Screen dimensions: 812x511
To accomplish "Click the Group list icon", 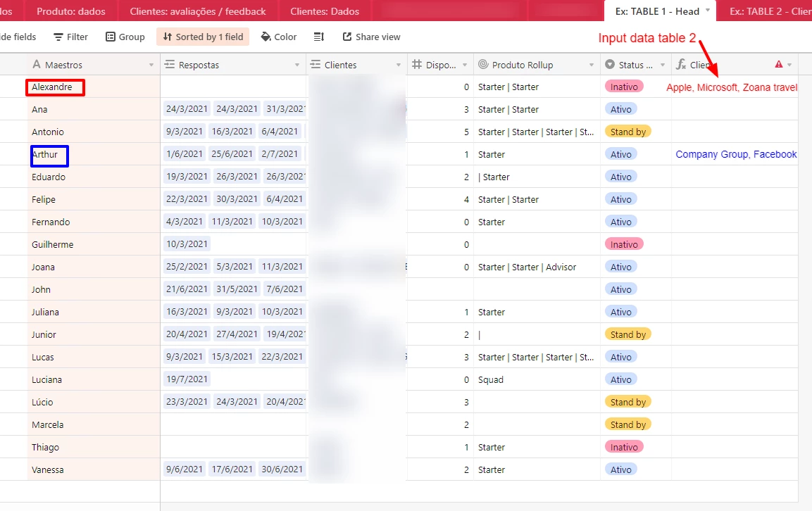I will [111, 37].
